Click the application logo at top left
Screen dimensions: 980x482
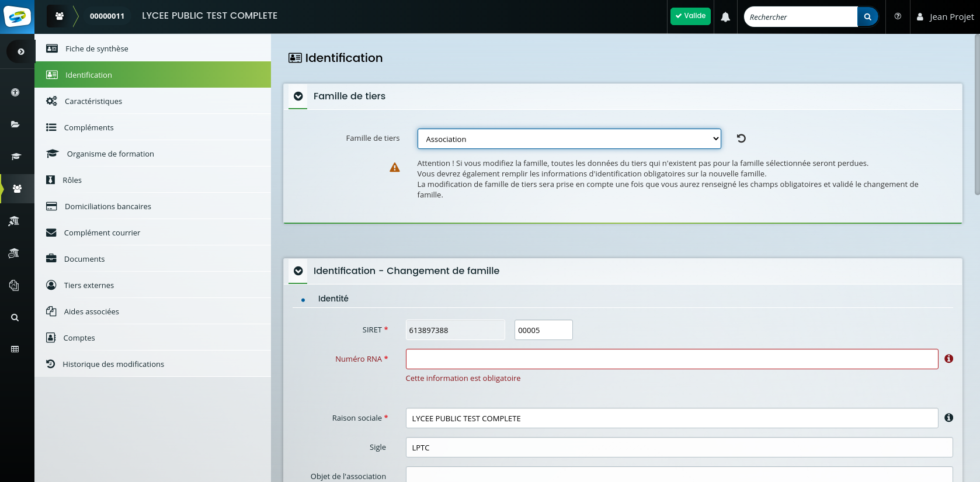pyautogui.click(x=17, y=16)
